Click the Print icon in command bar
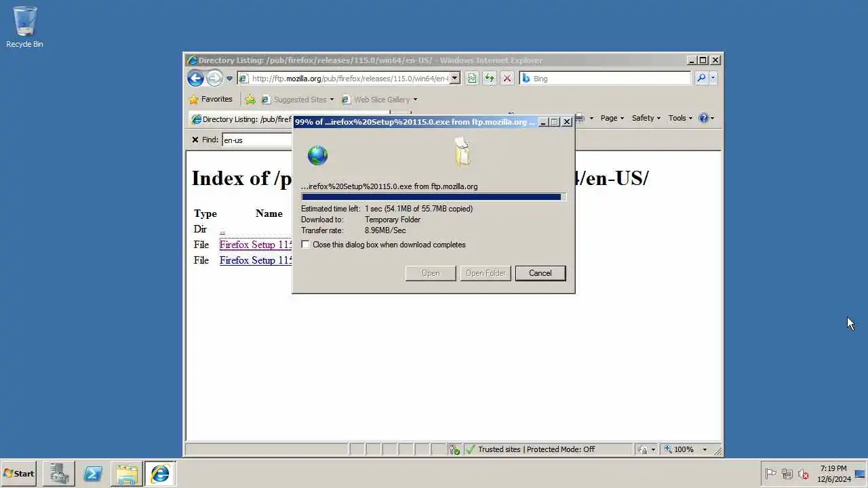Image resolution: width=868 pixels, height=488 pixels. click(x=580, y=118)
